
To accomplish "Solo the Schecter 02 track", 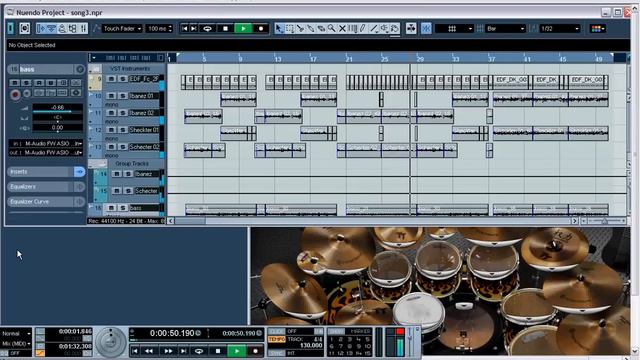I will (x=122, y=147).
